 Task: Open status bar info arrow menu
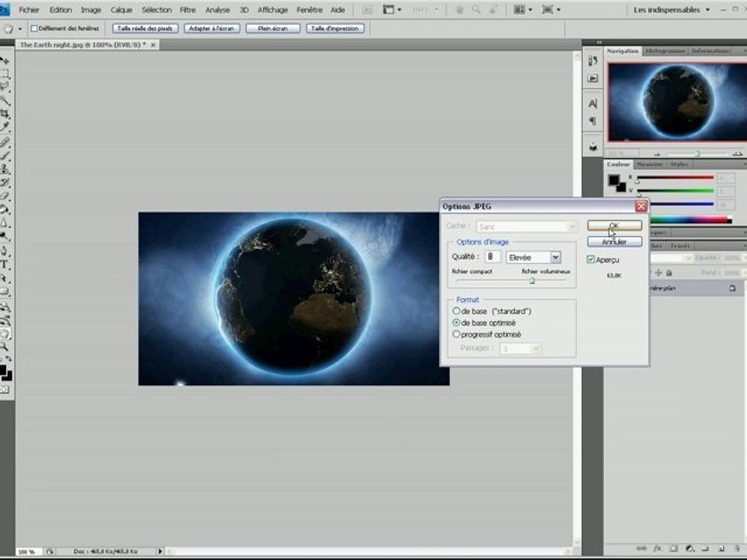pyautogui.click(x=160, y=551)
